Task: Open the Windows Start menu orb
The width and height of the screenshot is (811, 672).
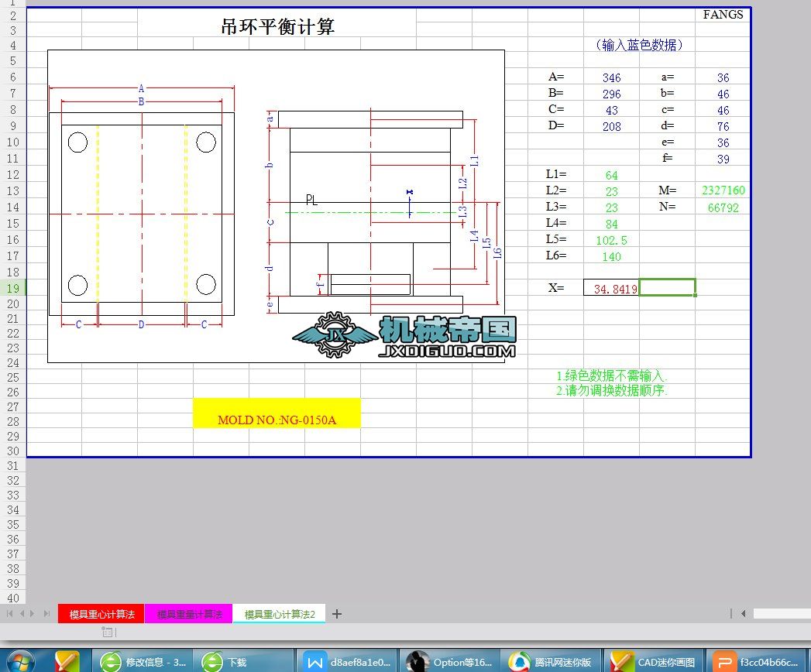Action: (x=19, y=661)
